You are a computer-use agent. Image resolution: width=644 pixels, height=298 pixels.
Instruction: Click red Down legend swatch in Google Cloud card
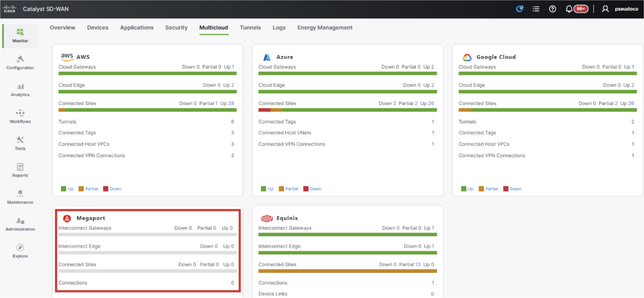[506, 189]
